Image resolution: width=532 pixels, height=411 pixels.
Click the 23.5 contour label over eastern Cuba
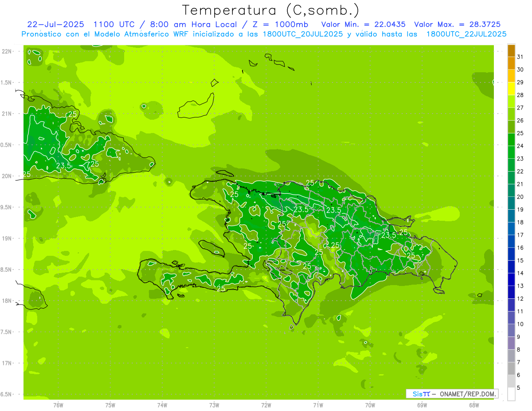point(63,165)
